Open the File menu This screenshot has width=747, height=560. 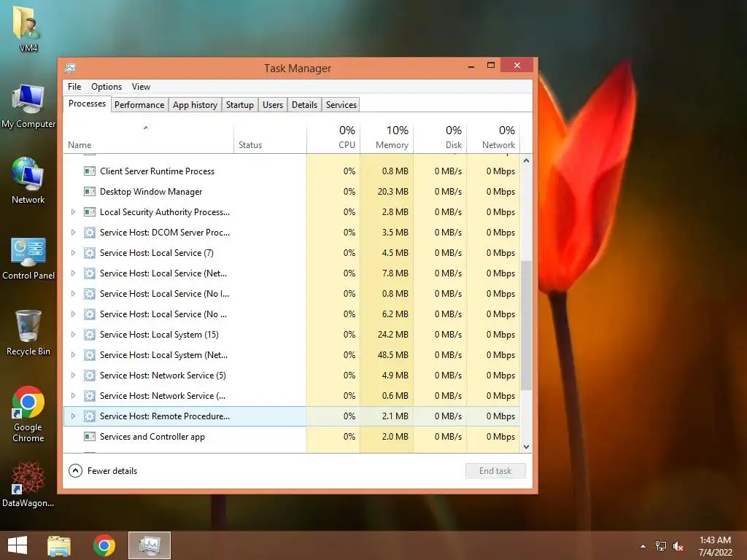tap(74, 87)
